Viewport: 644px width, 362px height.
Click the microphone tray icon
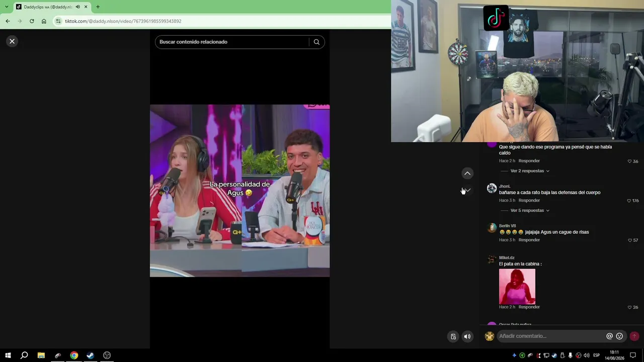tap(571, 355)
